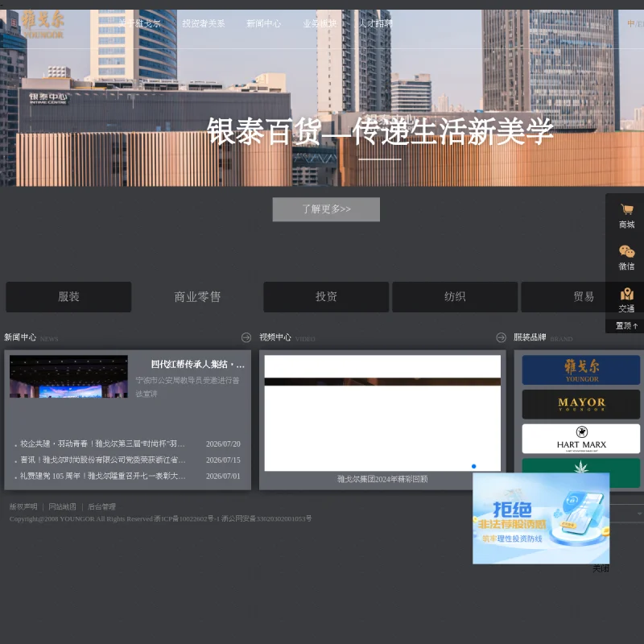Click the arrow icon beside 视频中心 heading
The height and width of the screenshot is (644, 644).
[x=501, y=337]
